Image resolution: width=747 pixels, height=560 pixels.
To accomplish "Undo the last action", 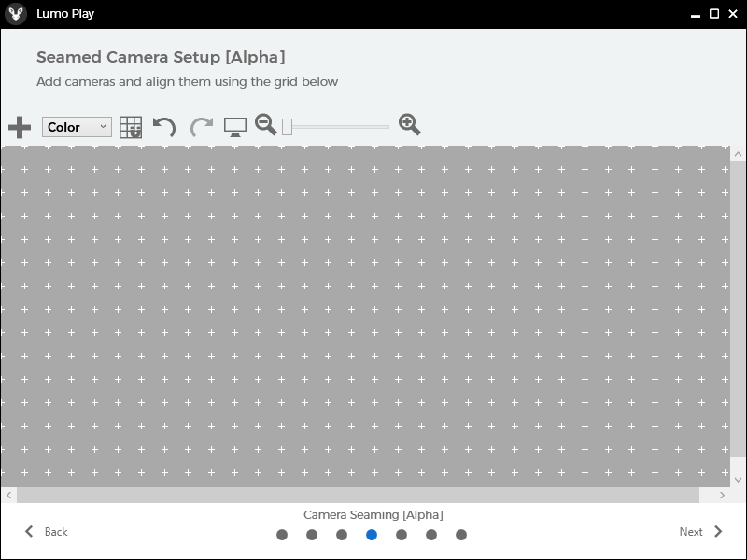I will pos(164,127).
